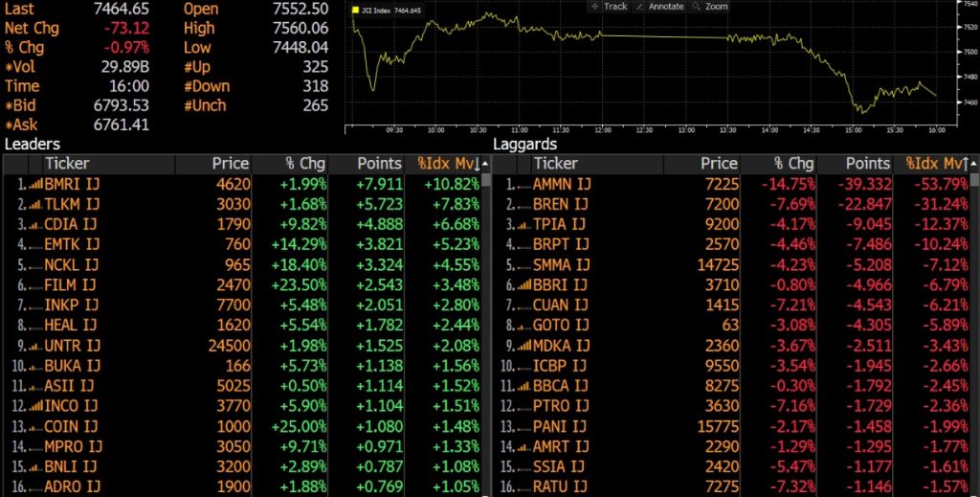Click the *Vol value 29.89B
Image resolution: width=980 pixels, height=497 pixels.
[x=125, y=67]
